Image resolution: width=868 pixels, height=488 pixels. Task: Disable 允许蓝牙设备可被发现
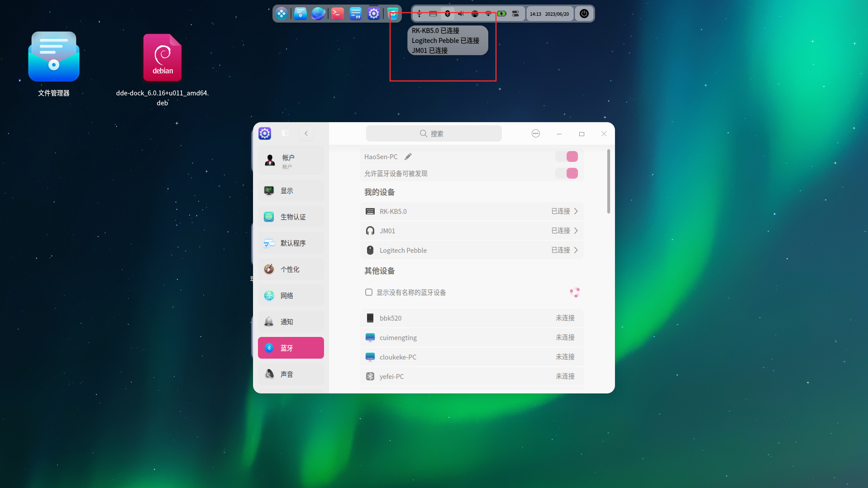click(x=567, y=173)
